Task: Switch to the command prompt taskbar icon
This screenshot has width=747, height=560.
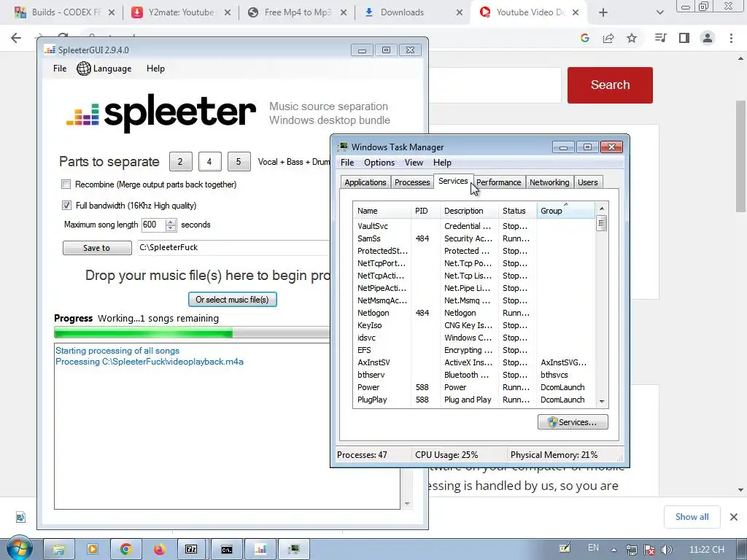Action: [x=227, y=550]
